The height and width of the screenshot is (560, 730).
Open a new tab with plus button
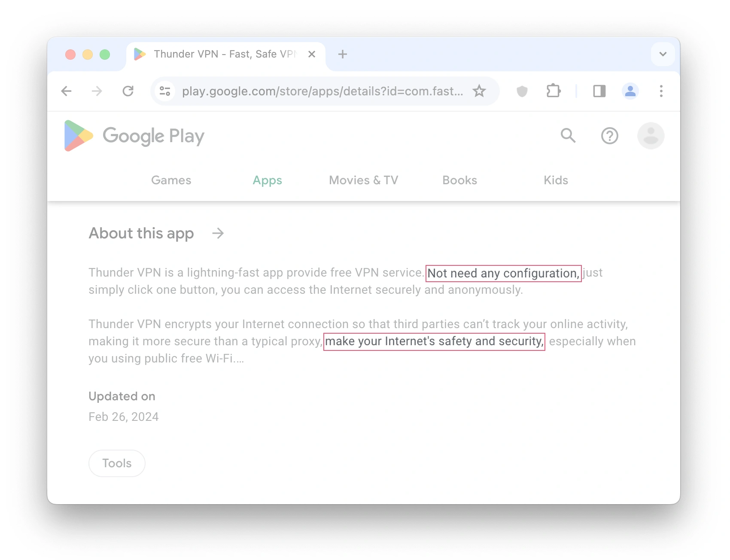coord(343,54)
